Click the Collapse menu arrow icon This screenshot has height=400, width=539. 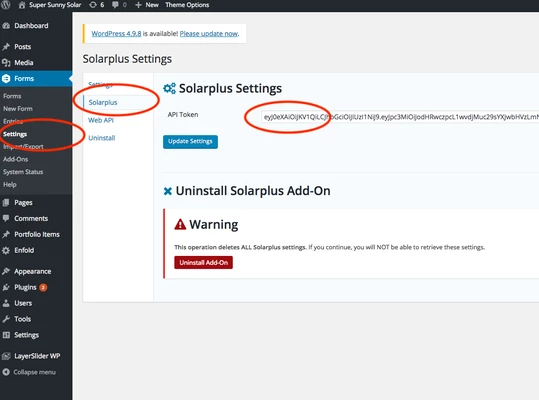(6, 372)
